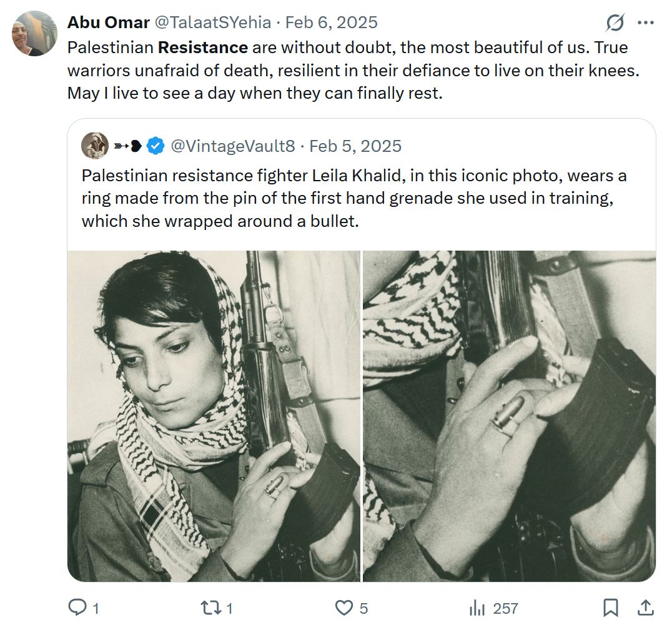The image size is (672, 625).
Task: Open the @VintageVault8 handle
Action: click(233, 146)
